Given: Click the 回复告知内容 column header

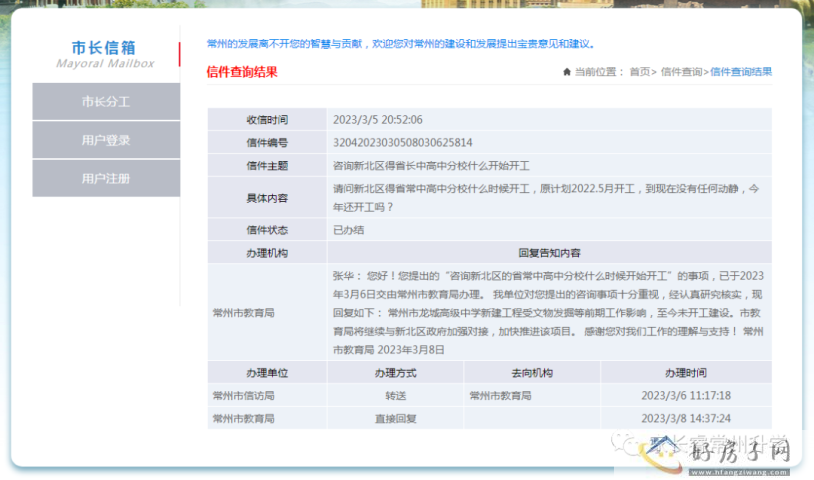Looking at the screenshot, I should point(549,253).
